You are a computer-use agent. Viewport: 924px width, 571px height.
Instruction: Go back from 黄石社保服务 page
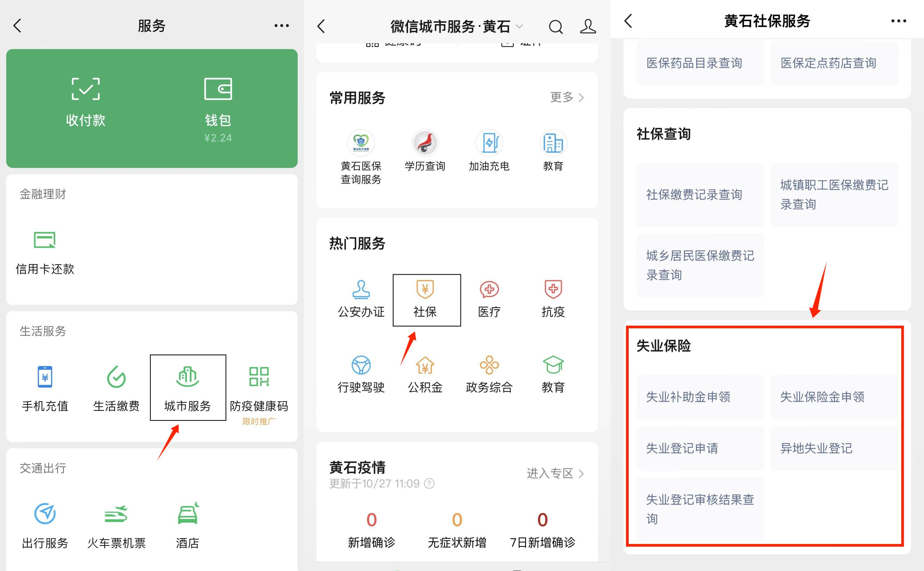coord(628,21)
